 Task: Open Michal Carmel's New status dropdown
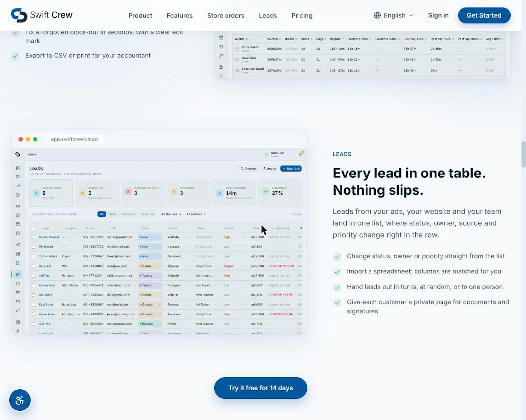tap(150, 237)
